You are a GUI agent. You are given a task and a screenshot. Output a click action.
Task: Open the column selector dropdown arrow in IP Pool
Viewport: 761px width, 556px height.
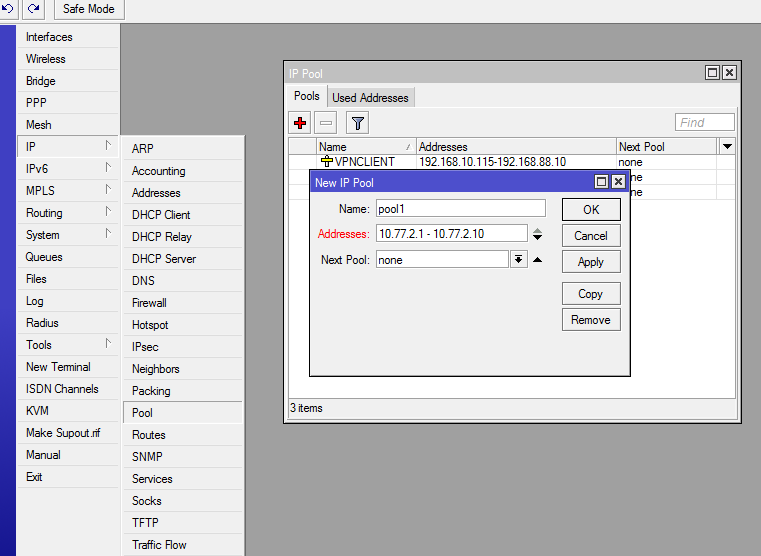pyautogui.click(x=727, y=147)
